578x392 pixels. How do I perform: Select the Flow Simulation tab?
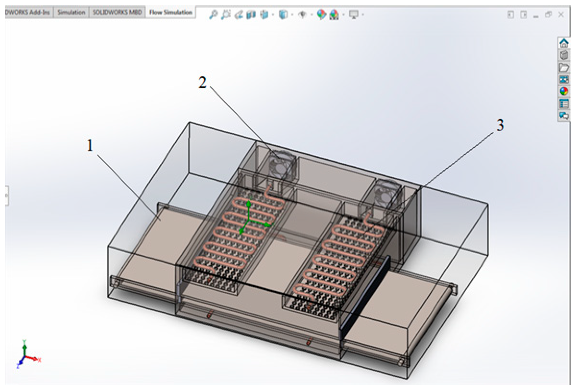pos(171,12)
